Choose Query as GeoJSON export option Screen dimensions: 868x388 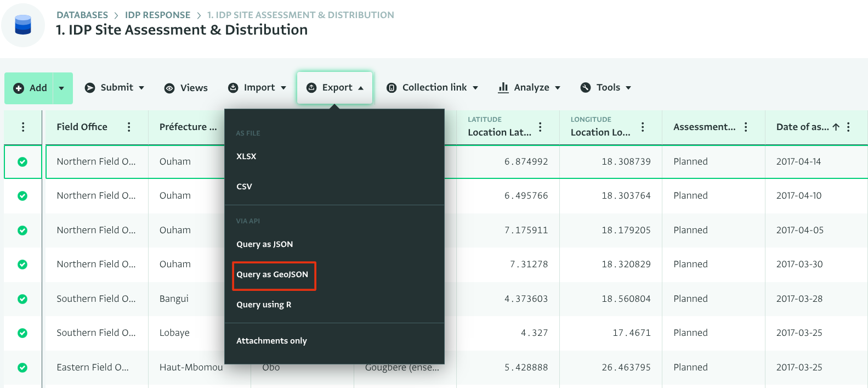coord(273,274)
